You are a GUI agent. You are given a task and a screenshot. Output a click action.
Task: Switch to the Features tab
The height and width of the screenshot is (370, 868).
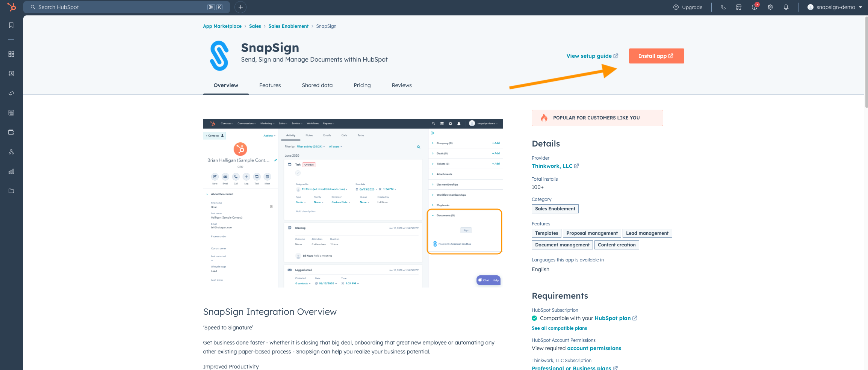pos(270,85)
